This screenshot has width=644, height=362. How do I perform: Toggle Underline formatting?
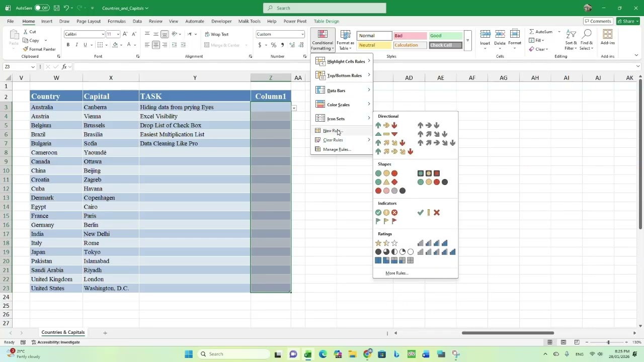tap(85, 45)
